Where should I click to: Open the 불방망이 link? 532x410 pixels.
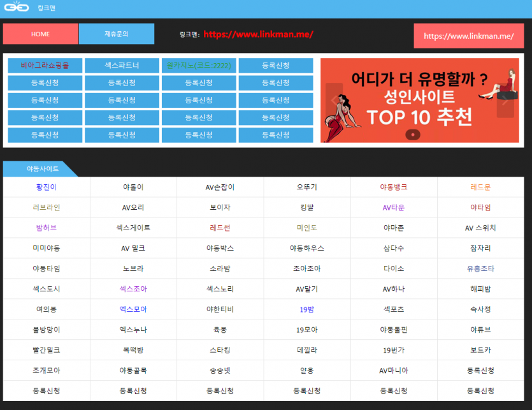point(47,330)
